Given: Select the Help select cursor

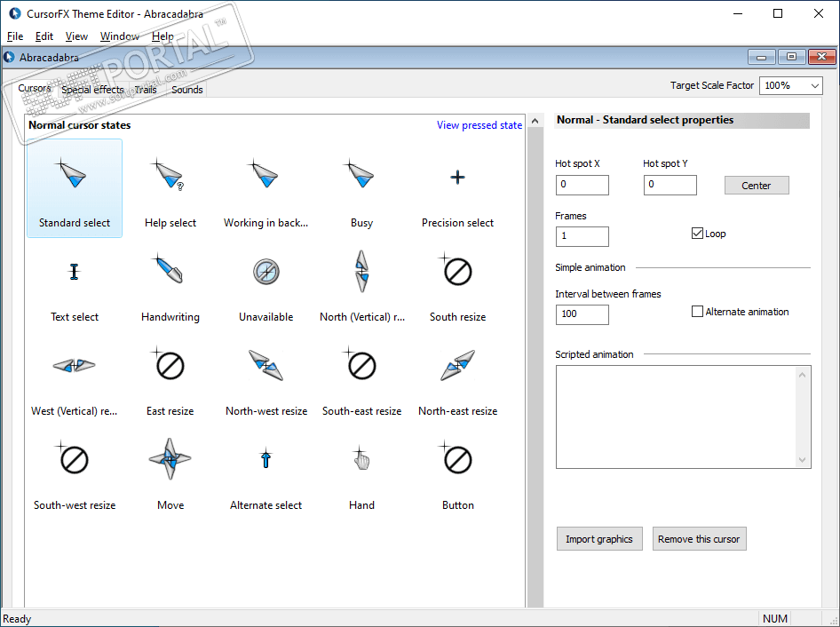Looking at the screenshot, I should click(x=170, y=187).
